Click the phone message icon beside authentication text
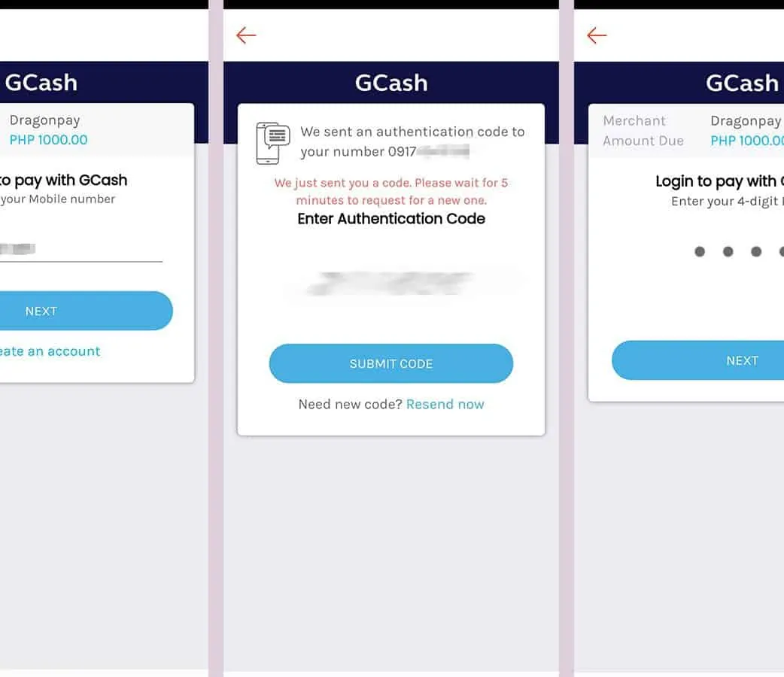Screen dimensions: 784x677 [272, 142]
